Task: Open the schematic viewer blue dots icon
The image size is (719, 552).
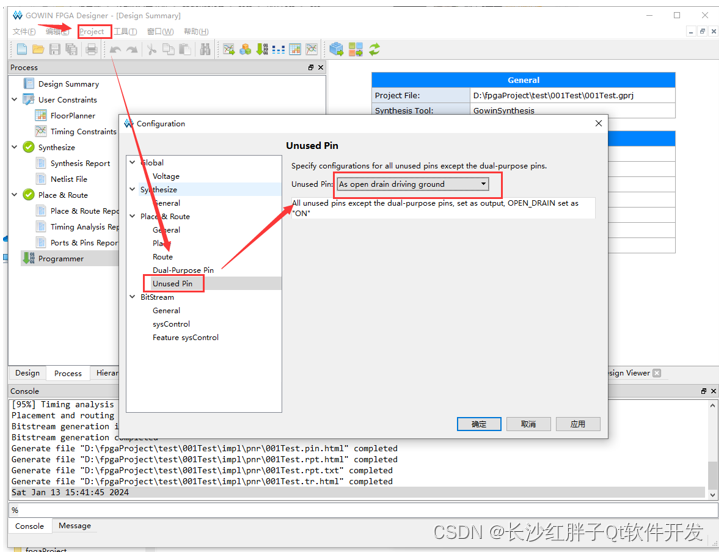Action: tap(278, 50)
